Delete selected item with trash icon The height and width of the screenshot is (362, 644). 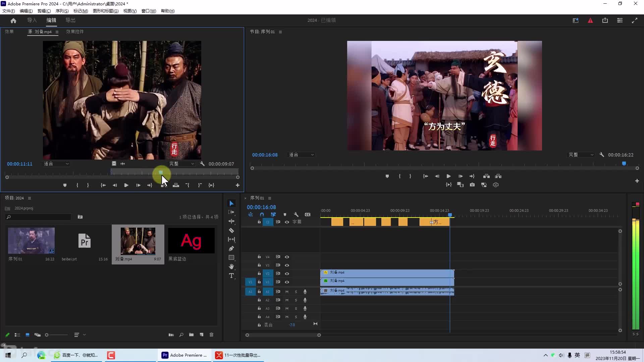(x=211, y=335)
